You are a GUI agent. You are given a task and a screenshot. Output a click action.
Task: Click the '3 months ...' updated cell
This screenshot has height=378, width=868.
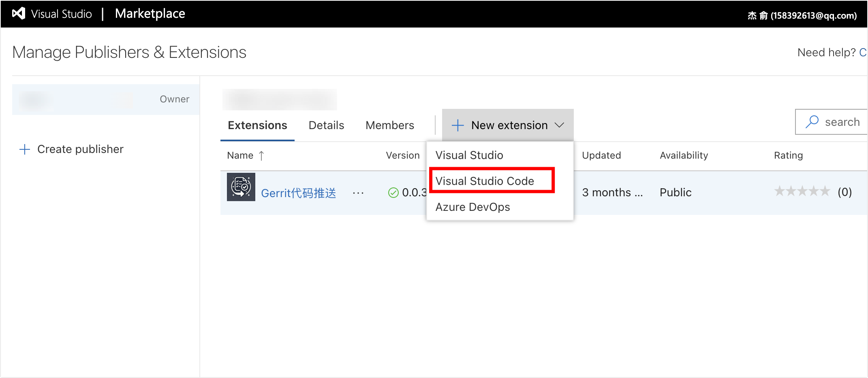pos(612,193)
